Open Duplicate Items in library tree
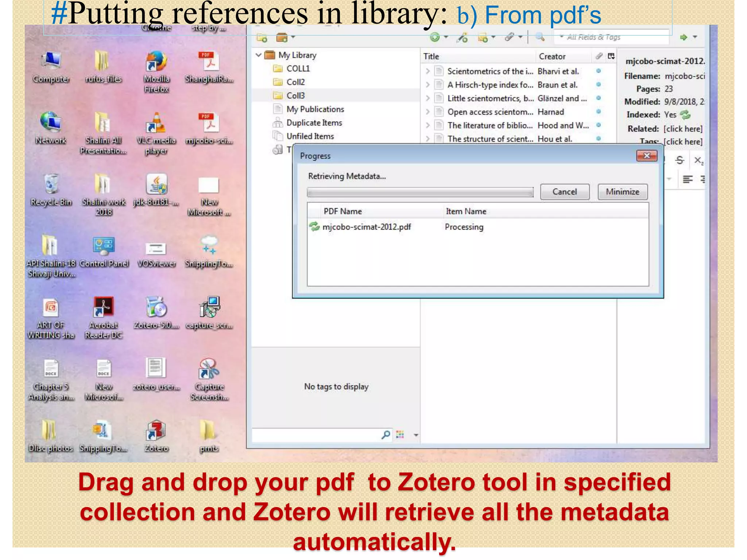747x560 pixels. pos(314,122)
